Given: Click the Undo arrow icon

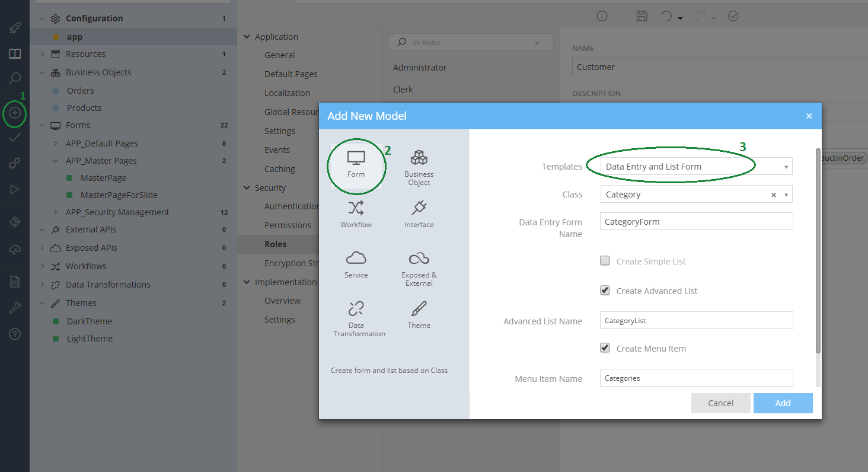Looking at the screenshot, I should click(x=666, y=16).
